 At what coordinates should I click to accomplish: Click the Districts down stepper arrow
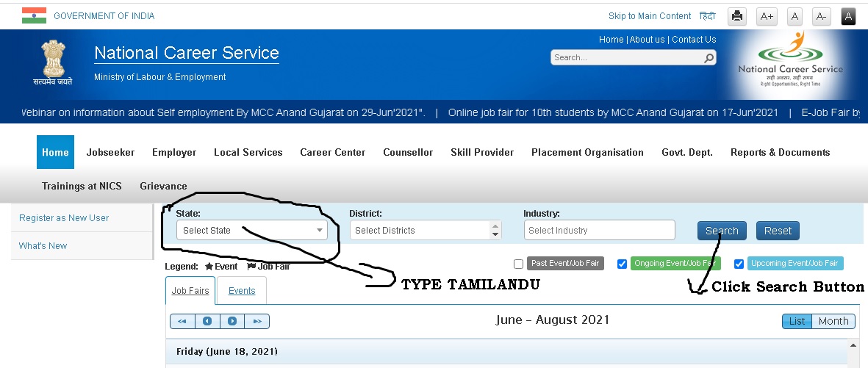[x=495, y=234]
